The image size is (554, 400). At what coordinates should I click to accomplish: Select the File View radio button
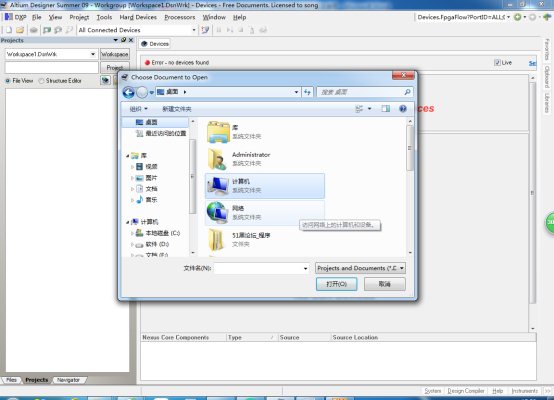[8, 81]
